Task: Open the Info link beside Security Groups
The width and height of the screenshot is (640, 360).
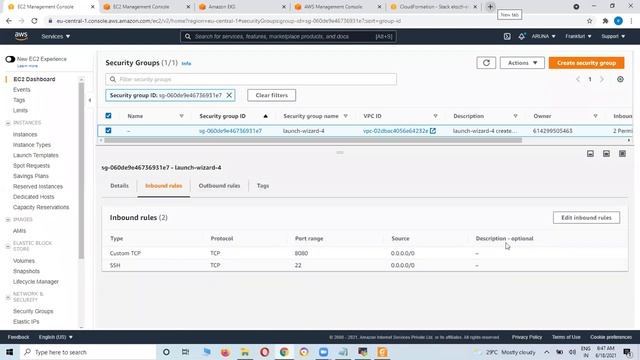Action: pos(186,63)
